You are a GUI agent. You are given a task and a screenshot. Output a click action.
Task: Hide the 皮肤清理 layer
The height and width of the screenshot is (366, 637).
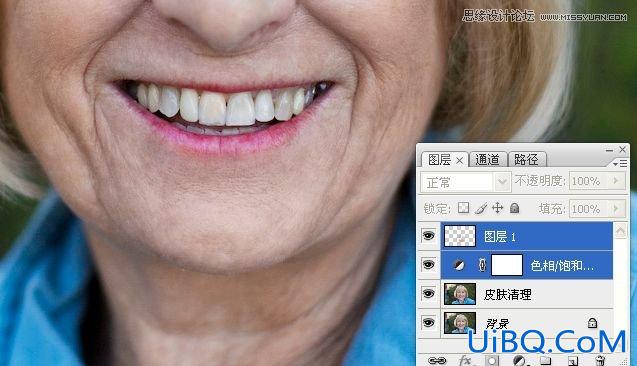428,294
